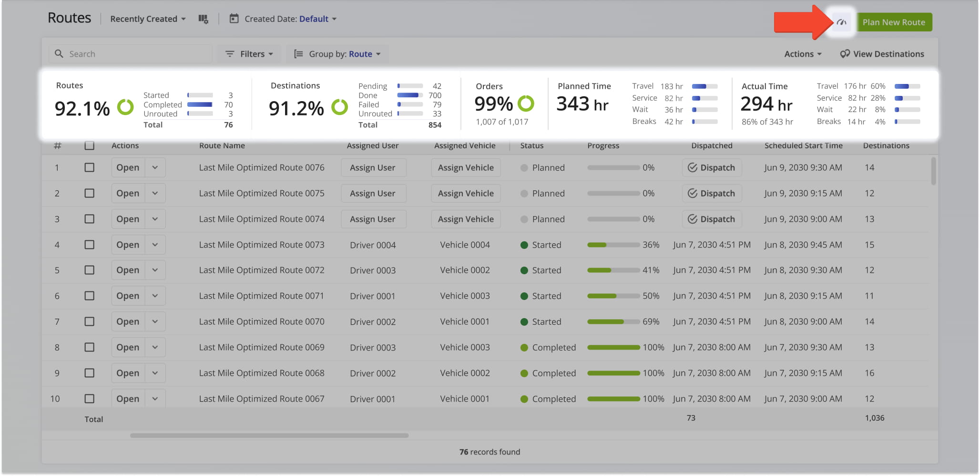Click the calendar icon next to Created Date

pos(234,19)
